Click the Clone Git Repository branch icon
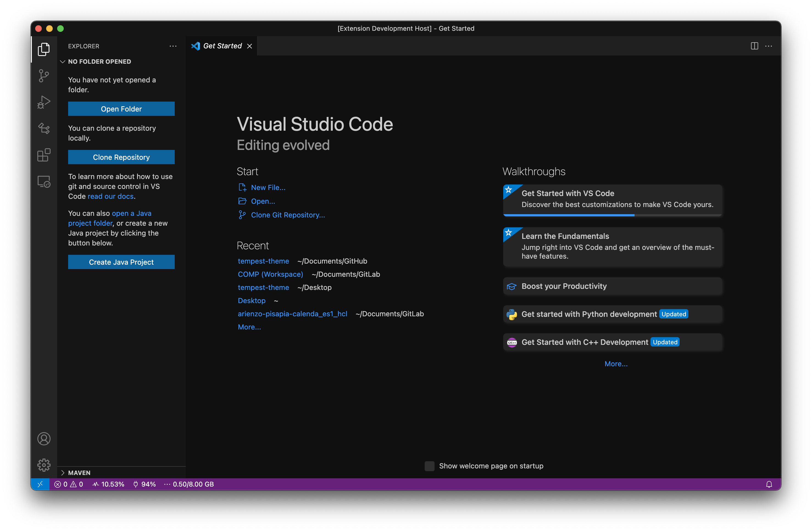This screenshot has width=812, height=531. [x=242, y=215]
